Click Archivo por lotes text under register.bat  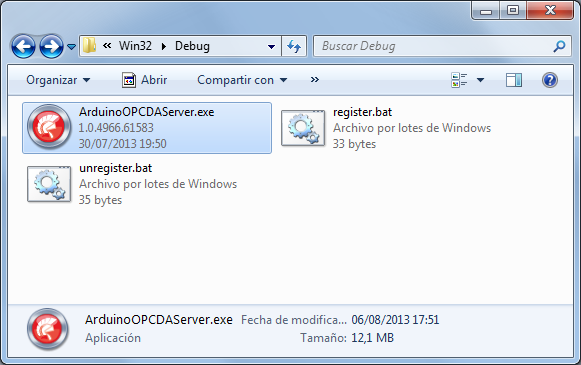tap(412, 128)
